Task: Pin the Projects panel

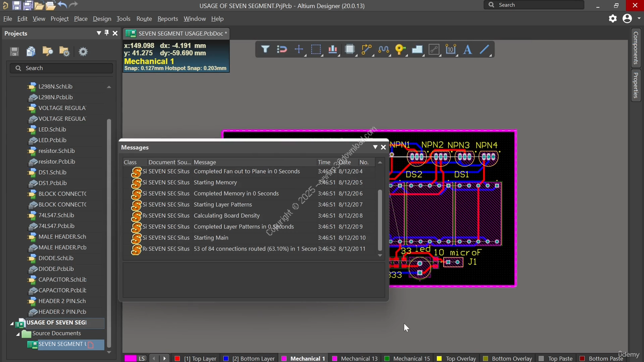Action: click(x=107, y=33)
